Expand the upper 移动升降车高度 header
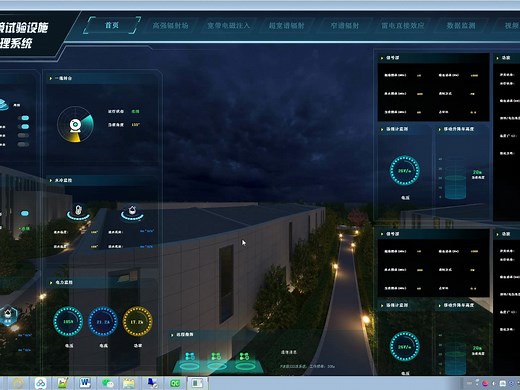Viewport: 520px width, 390px height. click(x=462, y=129)
